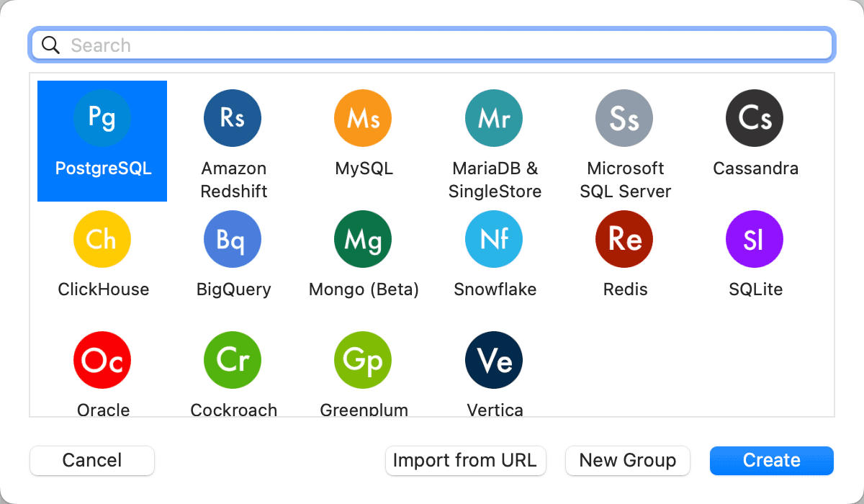Select the PostgreSQL connection icon
Image resolution: width=864 pixels, height=504 pixels.
pyautogui.click(x=102, y=117)
